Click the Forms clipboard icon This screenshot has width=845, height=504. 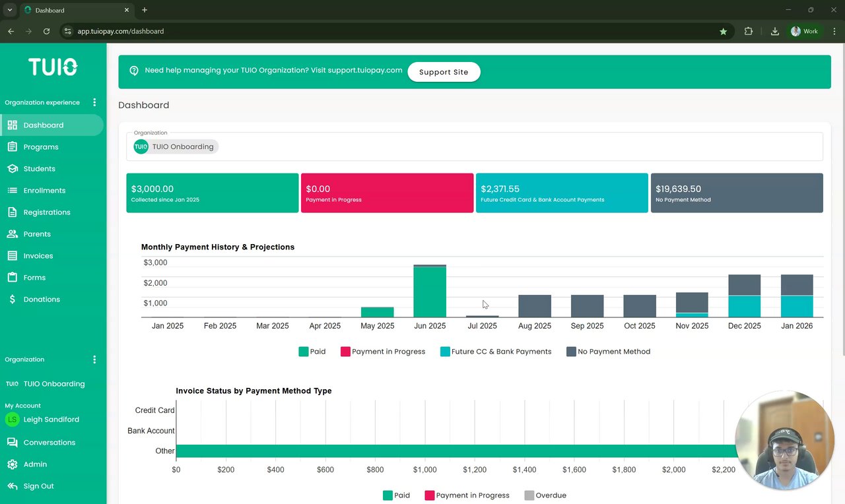click(12, 278)
